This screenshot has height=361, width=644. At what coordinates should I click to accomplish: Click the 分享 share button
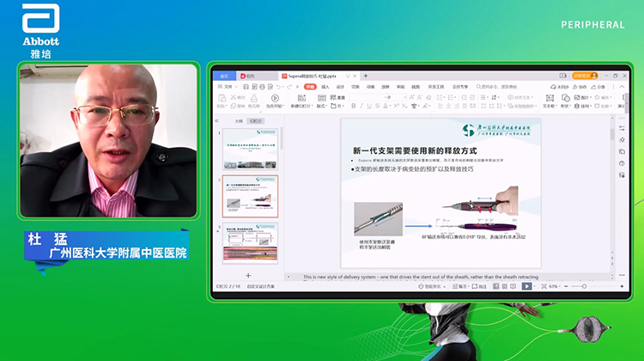pyautogui.click(x=599, y=87)
